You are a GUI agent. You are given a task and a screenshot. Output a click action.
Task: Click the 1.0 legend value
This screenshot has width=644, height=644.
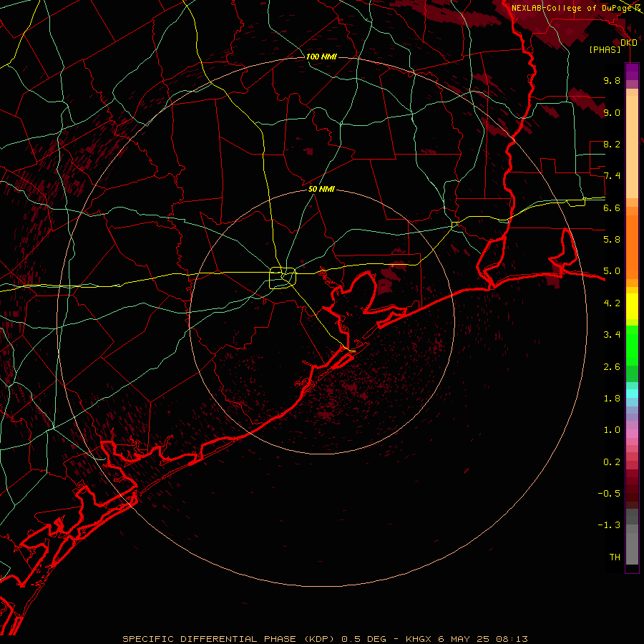612,430
